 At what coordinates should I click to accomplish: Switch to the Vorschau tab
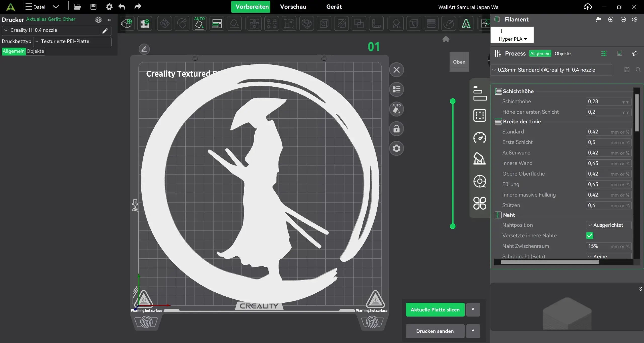293,7
